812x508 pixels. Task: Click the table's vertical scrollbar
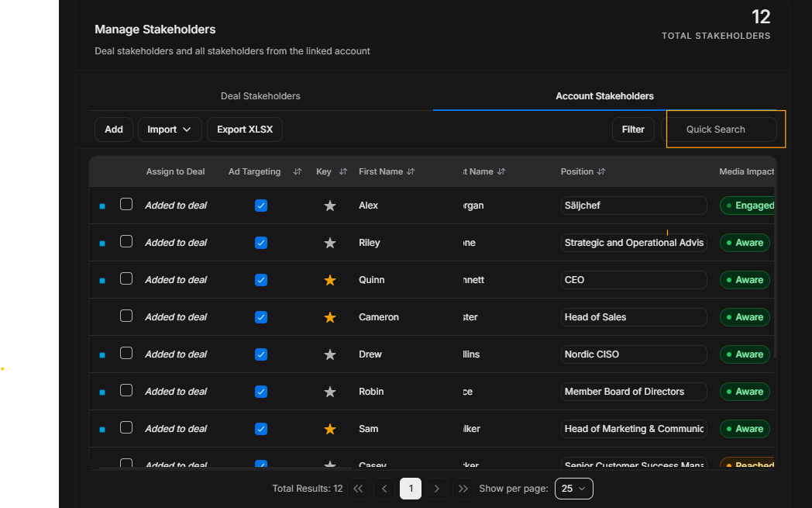[x=776, y=273]
